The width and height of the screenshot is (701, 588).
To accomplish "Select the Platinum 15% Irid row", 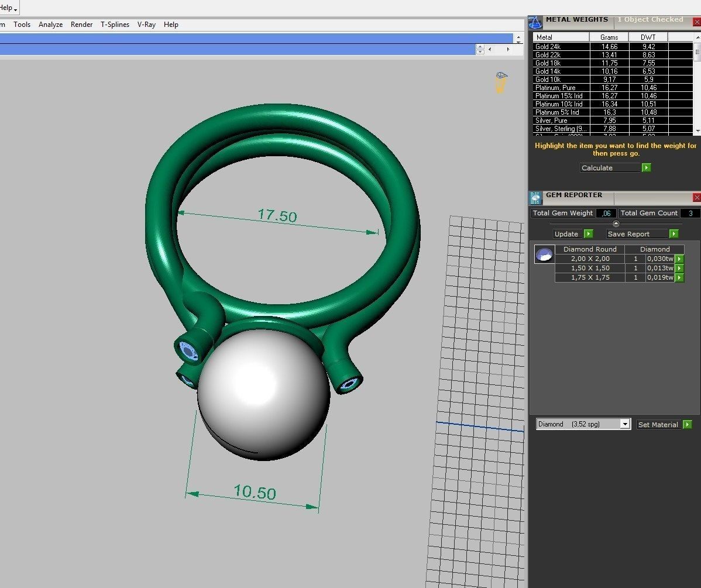I will click(613, 96).
